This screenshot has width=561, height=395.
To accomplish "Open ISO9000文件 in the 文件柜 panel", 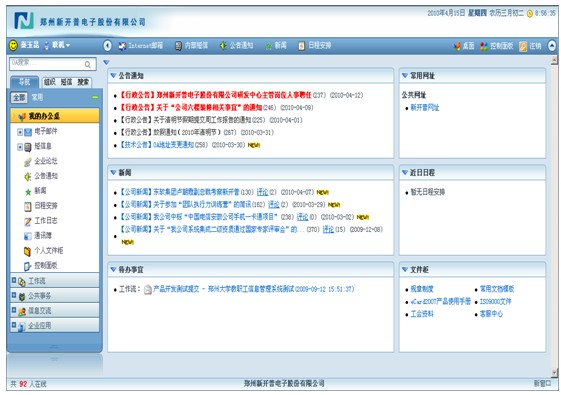I will point(496,301).
